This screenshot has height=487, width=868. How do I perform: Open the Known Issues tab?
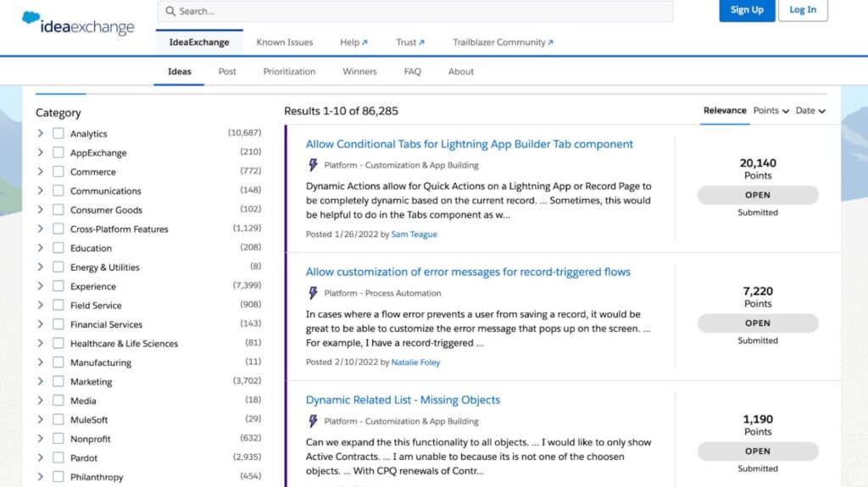coord(285,42)
